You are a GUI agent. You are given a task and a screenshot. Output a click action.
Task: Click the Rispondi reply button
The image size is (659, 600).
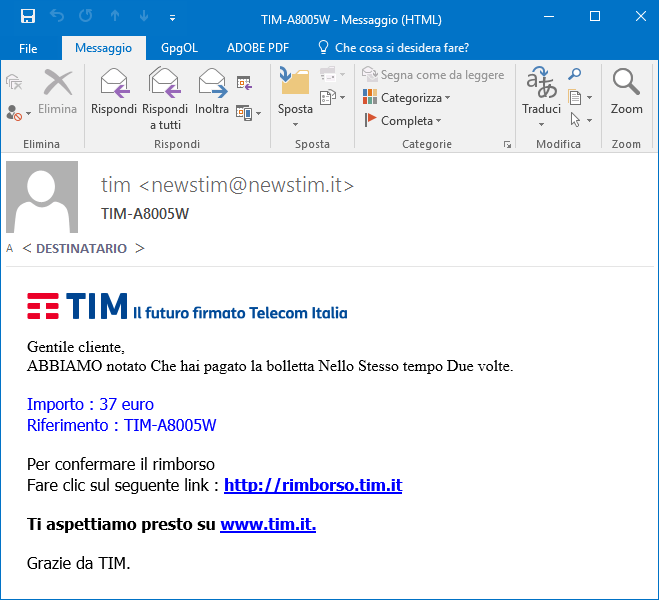click(114, 92)
